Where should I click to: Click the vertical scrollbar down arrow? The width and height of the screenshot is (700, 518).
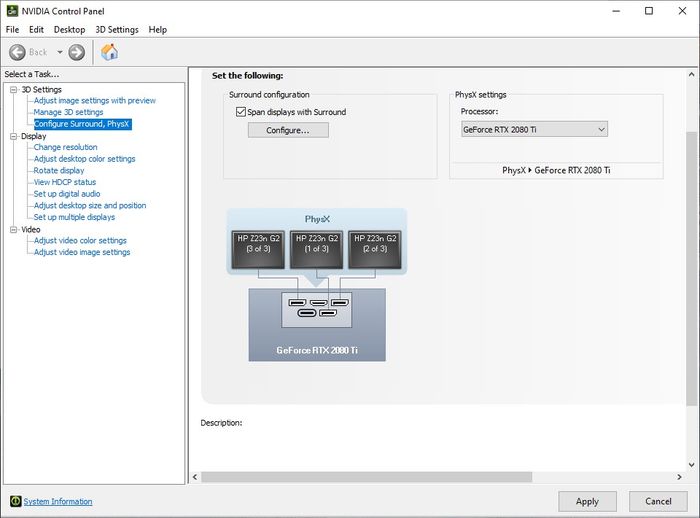pyautogui.click(x=692, y=464)
